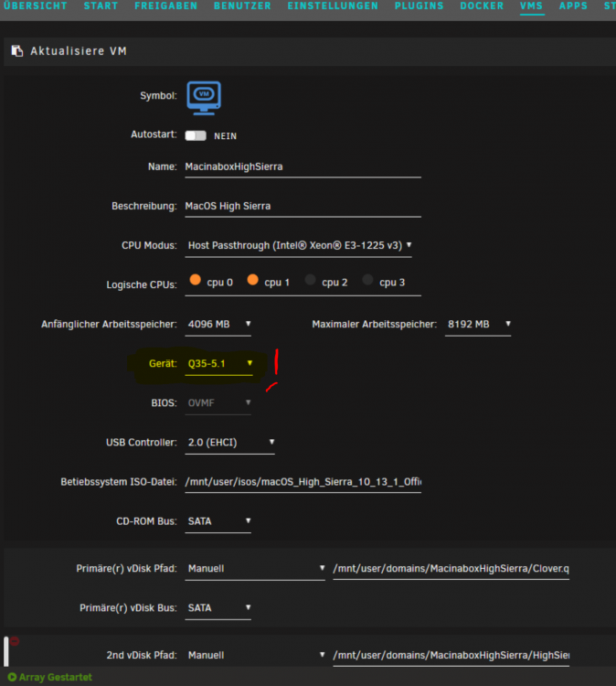Click the Beschreibung field MacOS High Sierra
The image size is (616, 686).
pyautogui.click(x=303, y=207)
